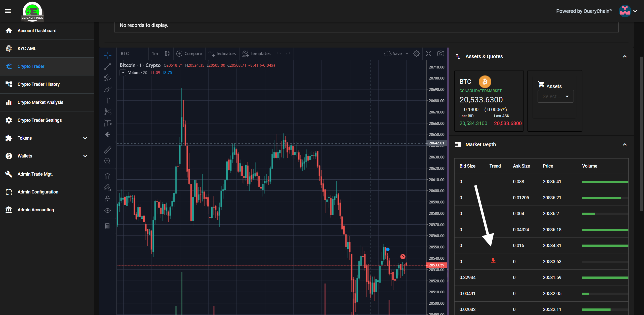Viewport: 644px width, 315px height.
Task: Click the Market Depth panel icon
Action: (458, 144)
